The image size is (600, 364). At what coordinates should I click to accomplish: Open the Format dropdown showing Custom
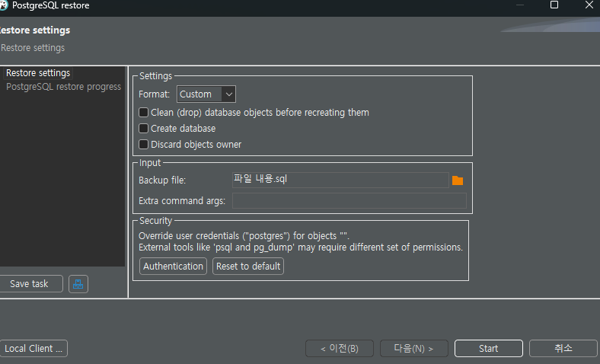click(x=206, y=94)
